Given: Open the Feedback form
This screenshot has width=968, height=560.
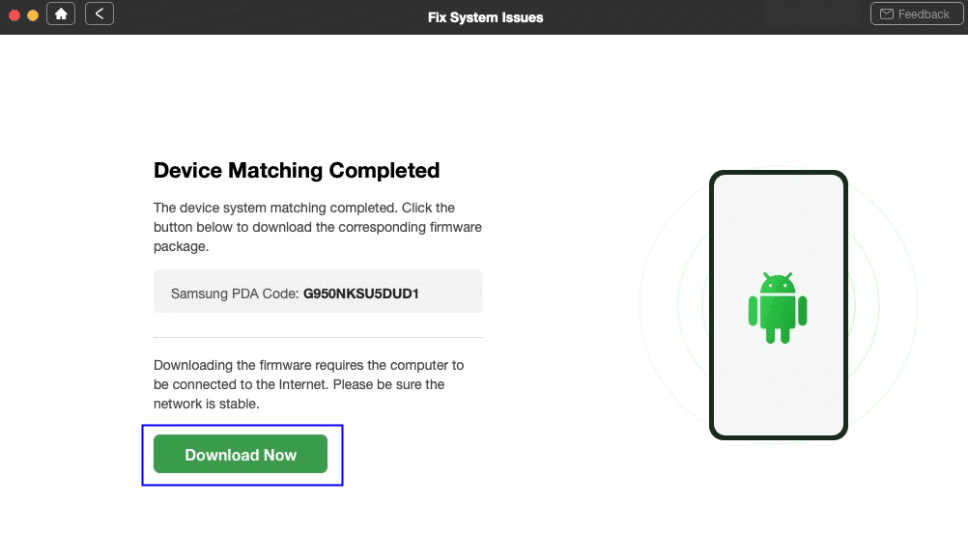Looking at the screenshot, I should pos(916,14).
